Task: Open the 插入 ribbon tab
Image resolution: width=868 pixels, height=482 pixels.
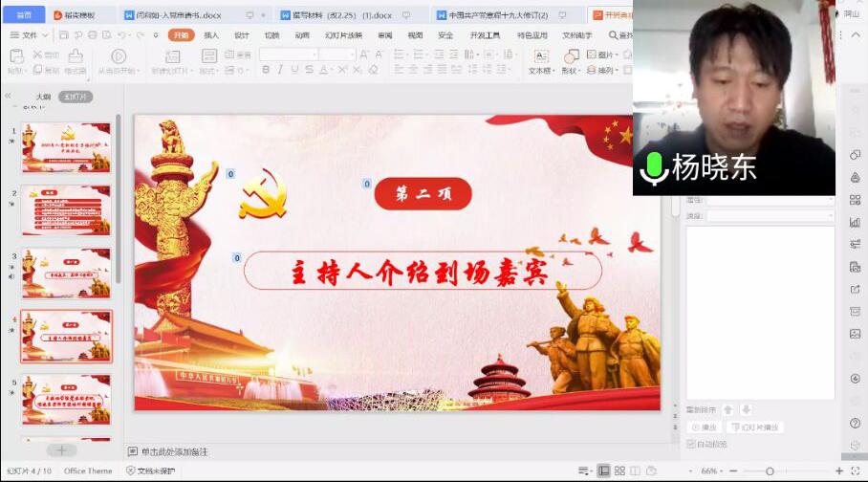Action: [211, 35]
